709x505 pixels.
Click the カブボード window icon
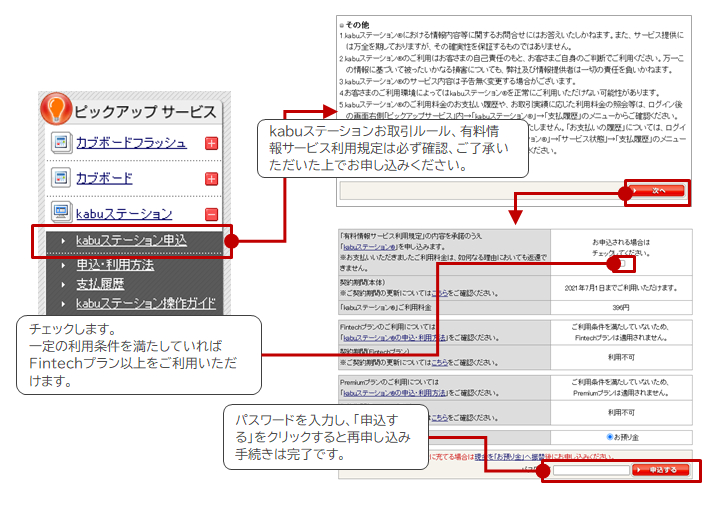tap(61, 178)
